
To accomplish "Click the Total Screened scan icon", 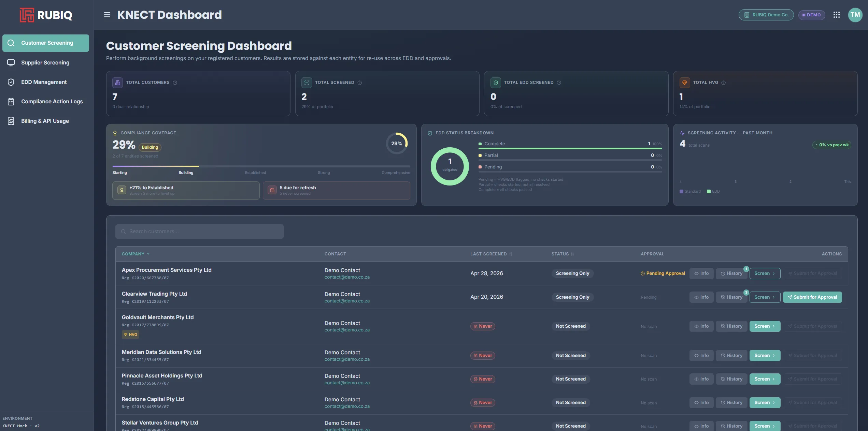I will point(307,83).
